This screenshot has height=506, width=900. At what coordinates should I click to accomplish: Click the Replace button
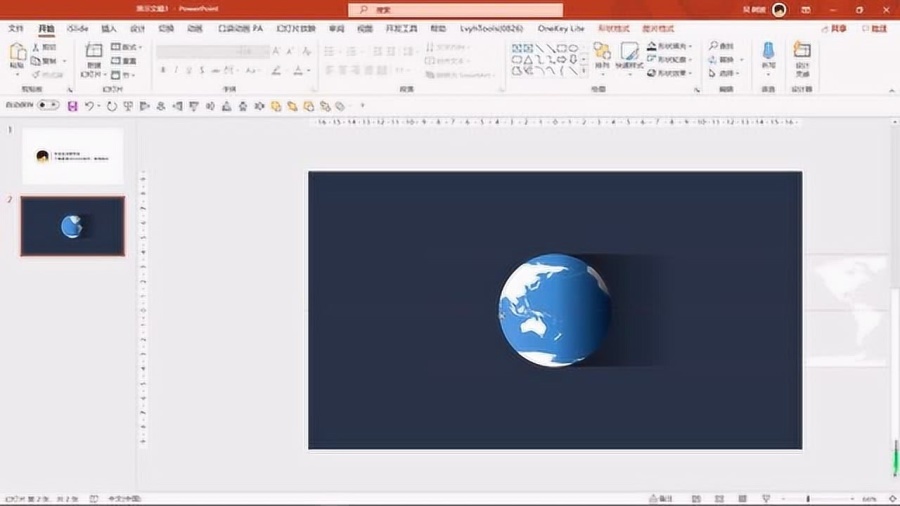coord(726,60)
